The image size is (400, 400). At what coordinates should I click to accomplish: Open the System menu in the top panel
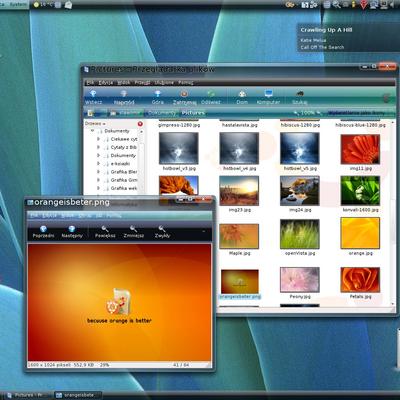pyautogui.click(x=17, y=4)
